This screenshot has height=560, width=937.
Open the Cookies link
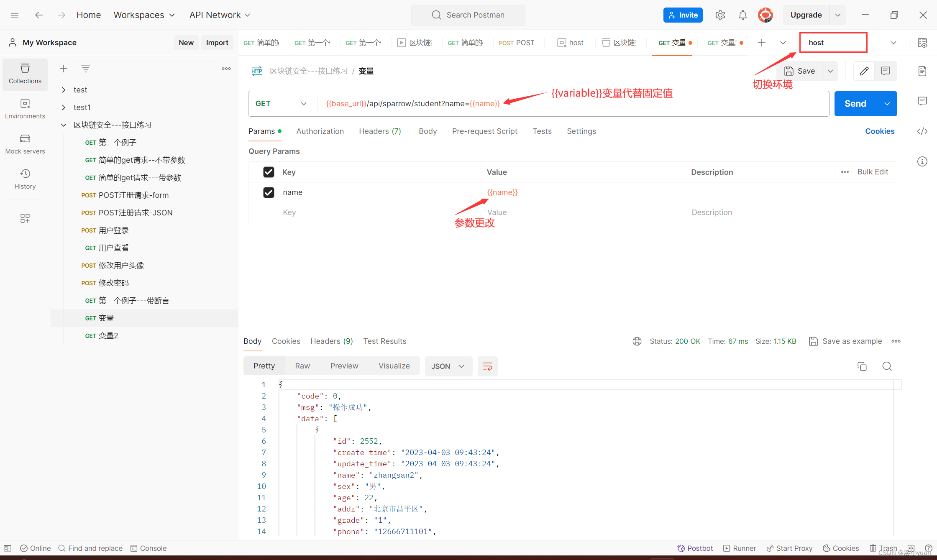(880, 131)
